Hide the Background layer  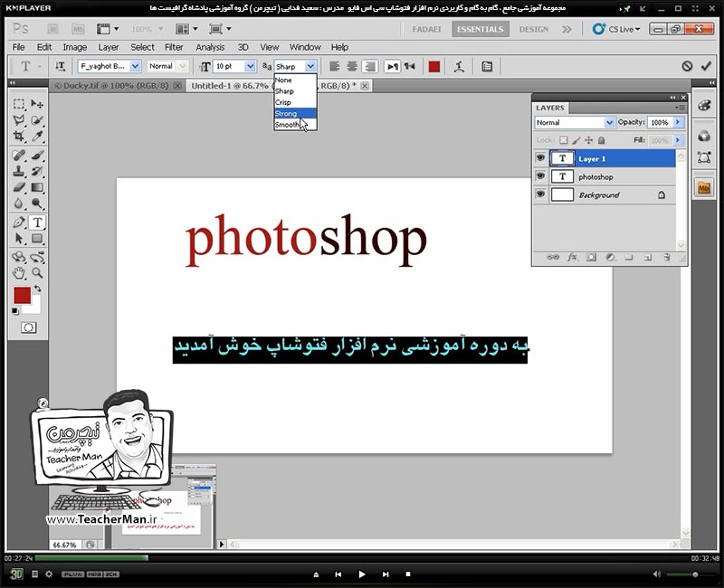(540, 194)
